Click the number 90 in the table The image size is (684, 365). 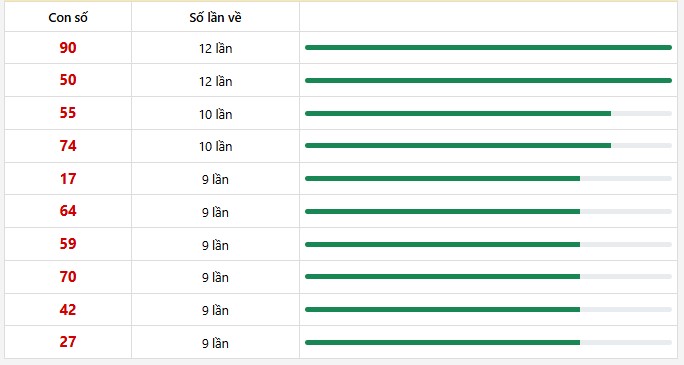point(68,48)
